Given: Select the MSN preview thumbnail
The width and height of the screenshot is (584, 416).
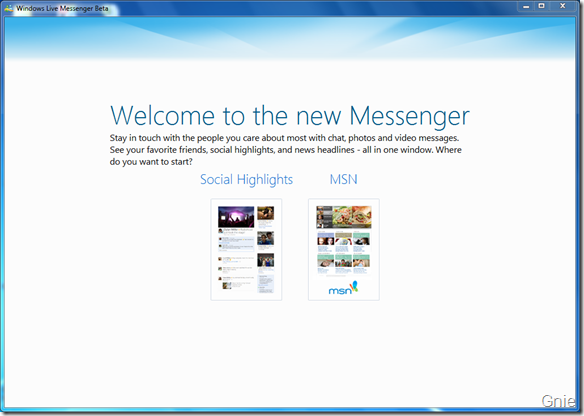Looking at the screenshot, I should [344, 250].
